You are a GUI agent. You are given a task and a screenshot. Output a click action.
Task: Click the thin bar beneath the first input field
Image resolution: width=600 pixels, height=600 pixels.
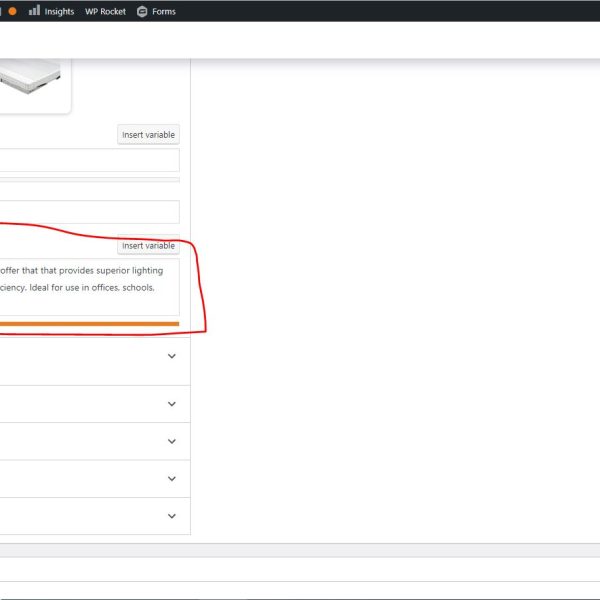click(90, 180)
